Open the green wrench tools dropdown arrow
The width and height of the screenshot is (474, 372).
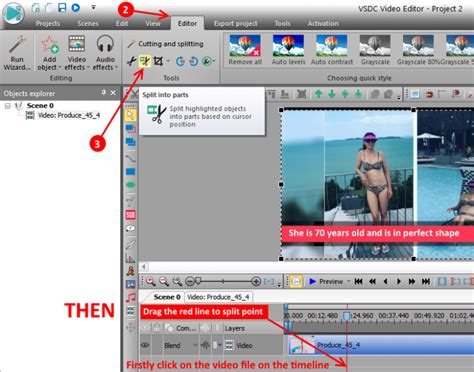[214, 61]
